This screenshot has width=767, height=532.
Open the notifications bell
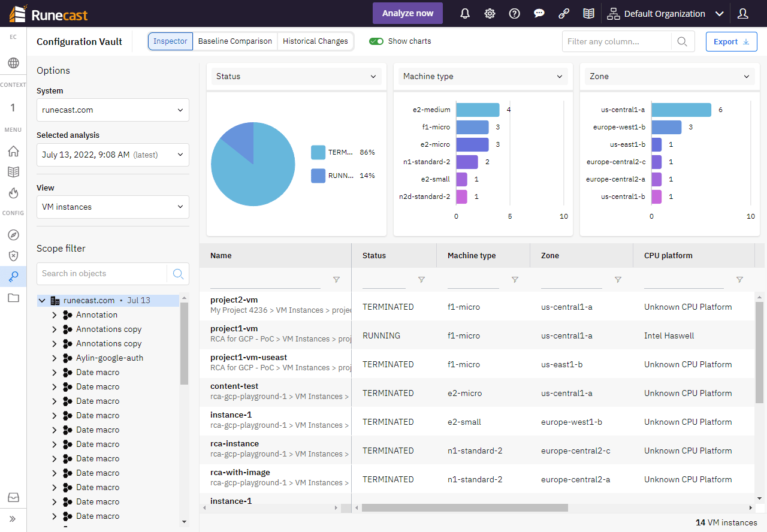[x=465, y=14]
